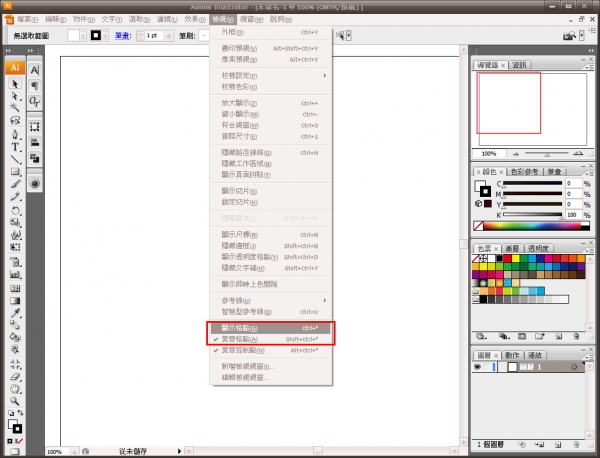Select the Paintbrush tool
The width and height of the screenshot is (600, 458).
(15, 184)
